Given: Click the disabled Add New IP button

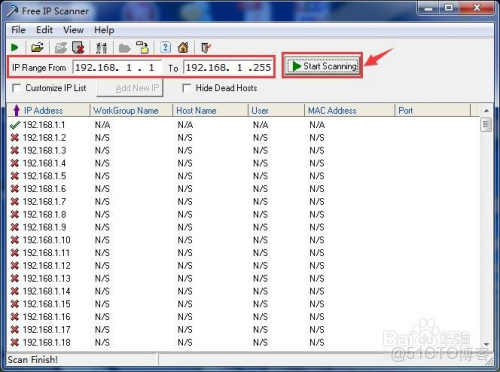Looking at the screenshot, I should (x=130, y=88).
